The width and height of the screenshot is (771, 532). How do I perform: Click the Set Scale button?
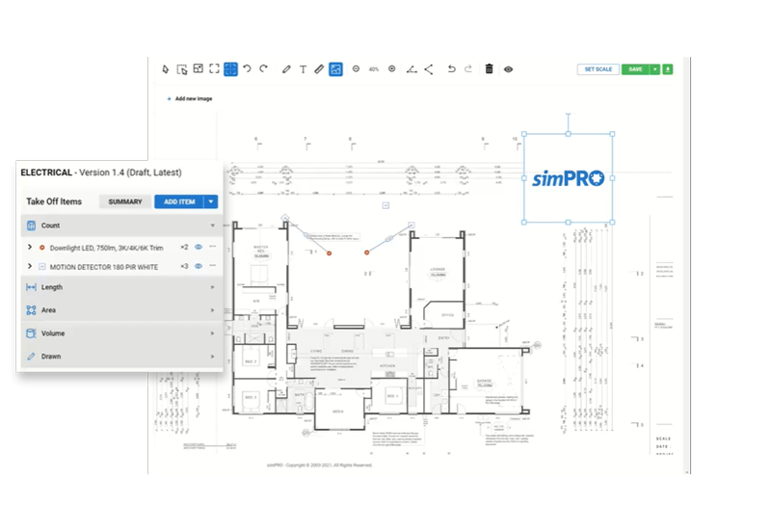598,69
